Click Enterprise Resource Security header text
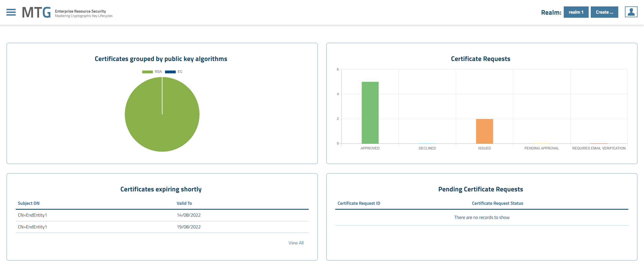Viewport: 644px width, 266px height. (x=80, y=11)
